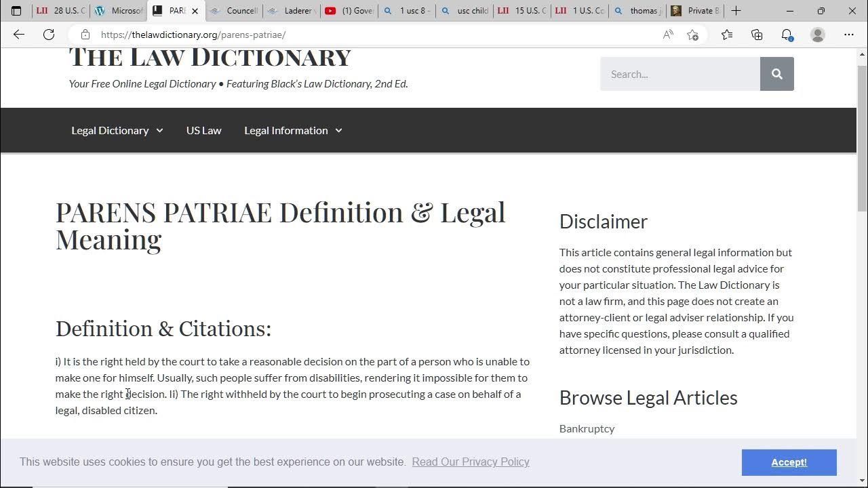Click the page vertical scrollbar

(x=862, y=139)
